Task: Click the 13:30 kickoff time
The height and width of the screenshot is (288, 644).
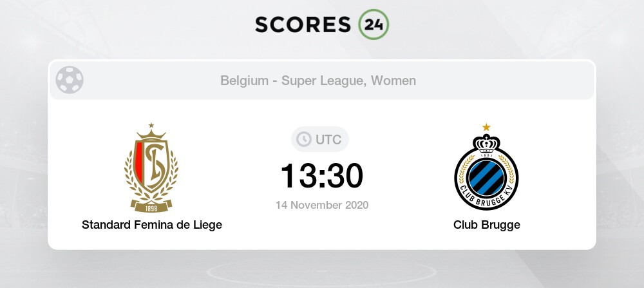Action: coord(322,176)
